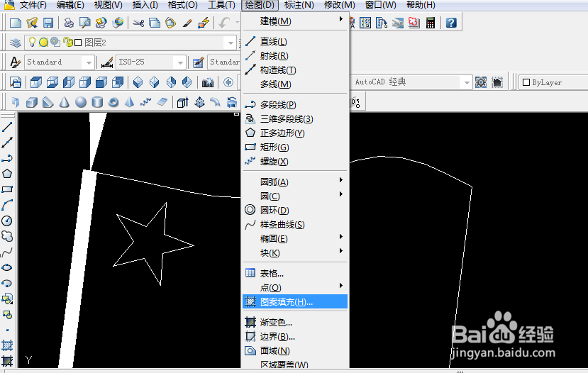This screenshot has width=588, height=373.
Task: Select Revision Cloud tool in left toolbar
Action: point(7,236)
